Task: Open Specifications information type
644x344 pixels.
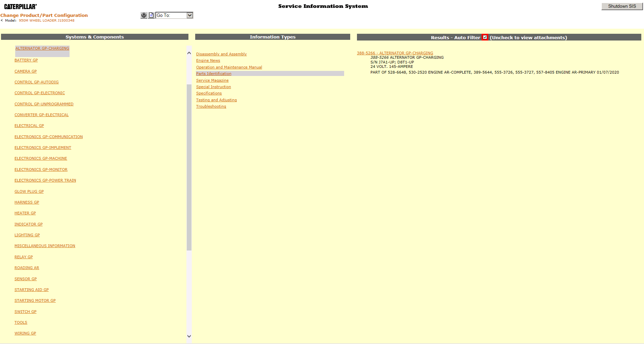Action: [209, 93]
